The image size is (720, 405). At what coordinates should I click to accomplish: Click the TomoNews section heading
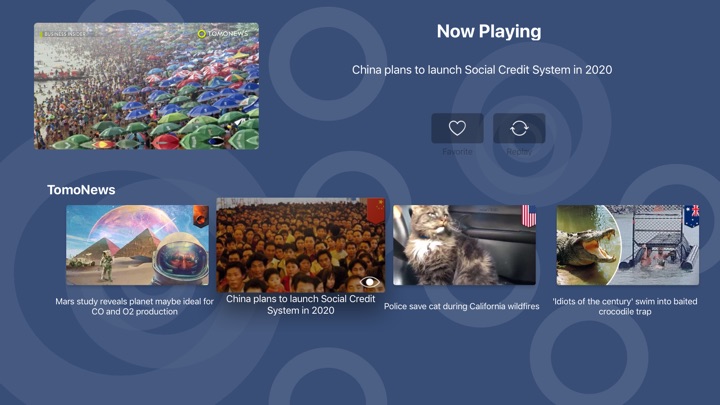(81, 190)
